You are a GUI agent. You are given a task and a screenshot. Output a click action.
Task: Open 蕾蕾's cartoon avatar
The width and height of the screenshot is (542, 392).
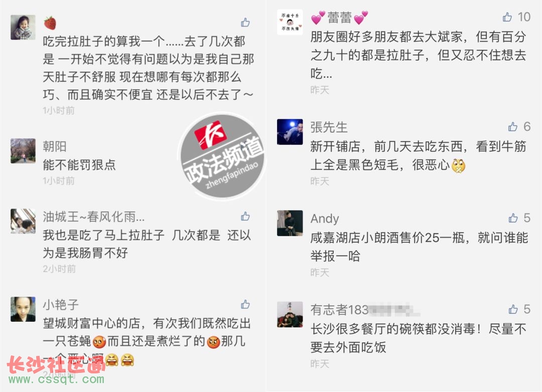pyautogui.click(x=290, y=22)
